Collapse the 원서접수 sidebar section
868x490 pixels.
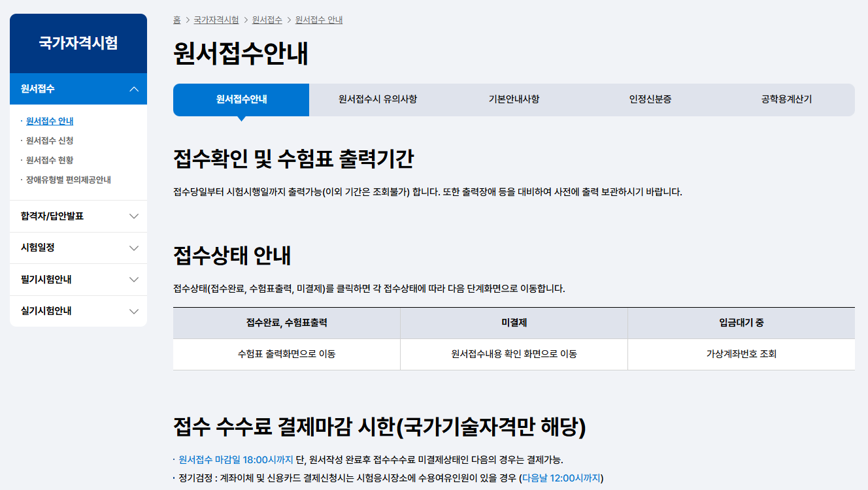coord(78,88)
